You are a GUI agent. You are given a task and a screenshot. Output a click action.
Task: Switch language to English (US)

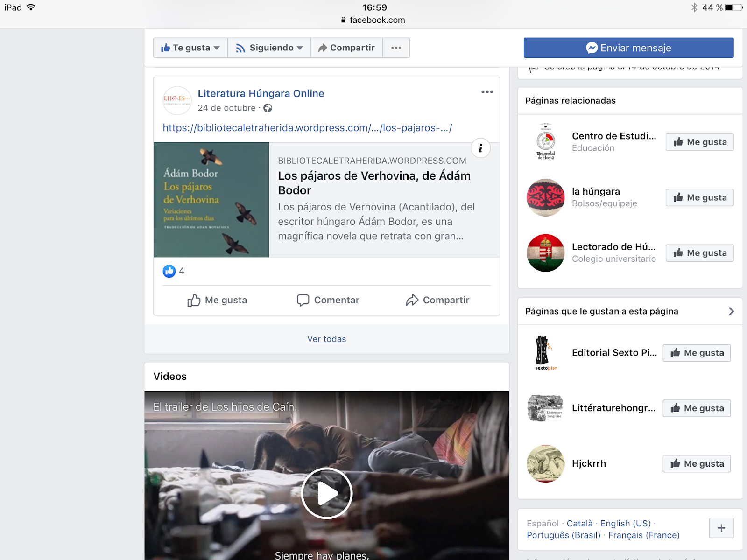pos(626,524)
